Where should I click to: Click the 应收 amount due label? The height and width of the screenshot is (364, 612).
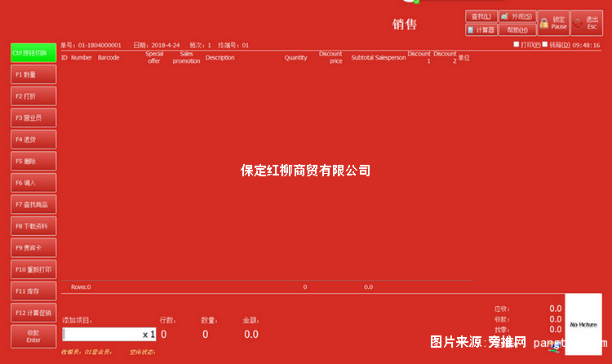click(502, 309)
